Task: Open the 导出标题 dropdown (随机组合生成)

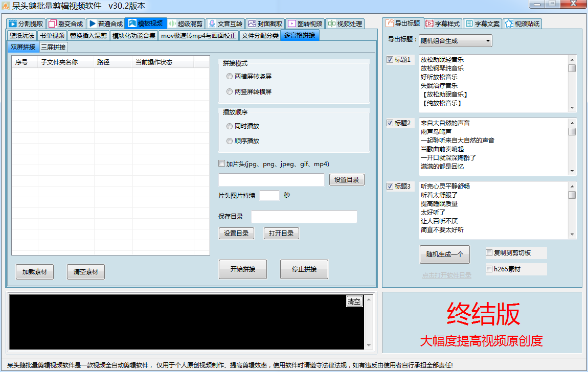Action: pos(455,41)
